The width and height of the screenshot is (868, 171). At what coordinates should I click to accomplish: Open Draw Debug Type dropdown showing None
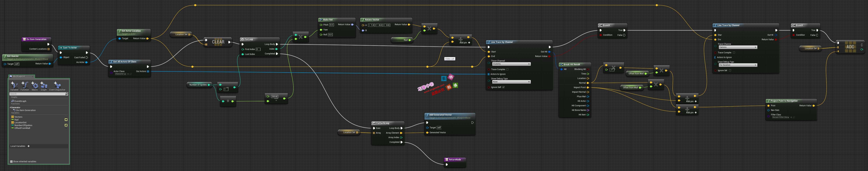[511, 82]
